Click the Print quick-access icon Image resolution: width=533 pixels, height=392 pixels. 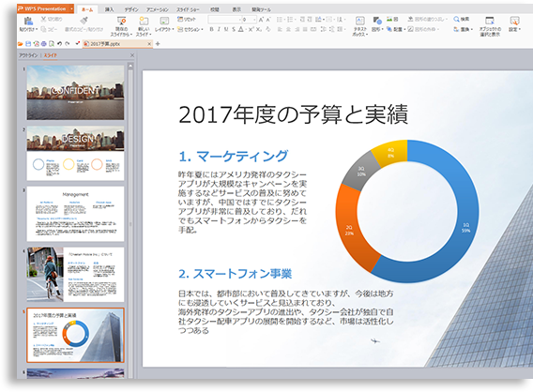(x=43, y=43)
